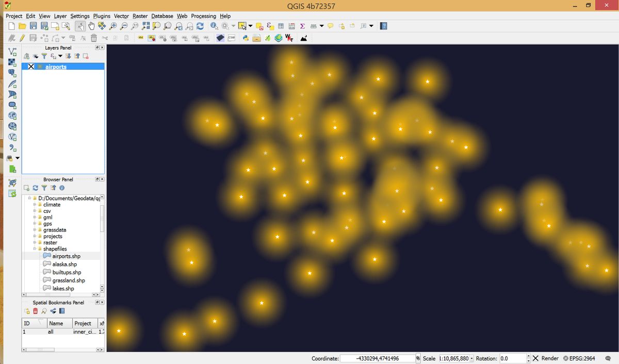This screenshot has height=364, width=619.
Task: Click the Refresh map toolbar icon
Action: point(200,26)
